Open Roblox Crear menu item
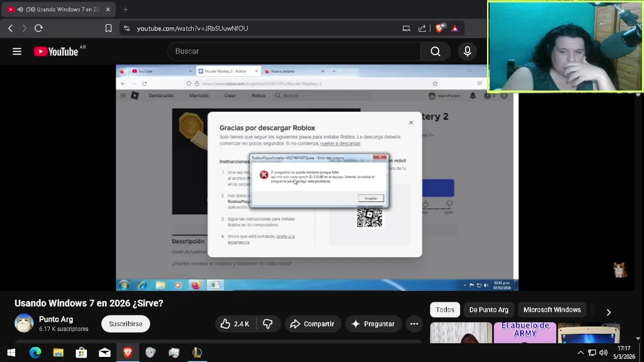This screenshot has width=644, height=362. [x=230, y=96]
